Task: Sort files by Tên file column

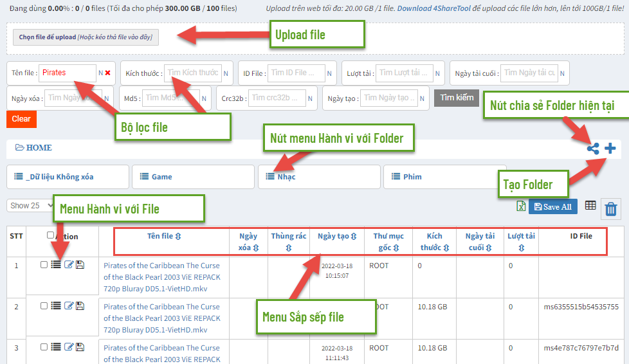Action: (164, 236)
